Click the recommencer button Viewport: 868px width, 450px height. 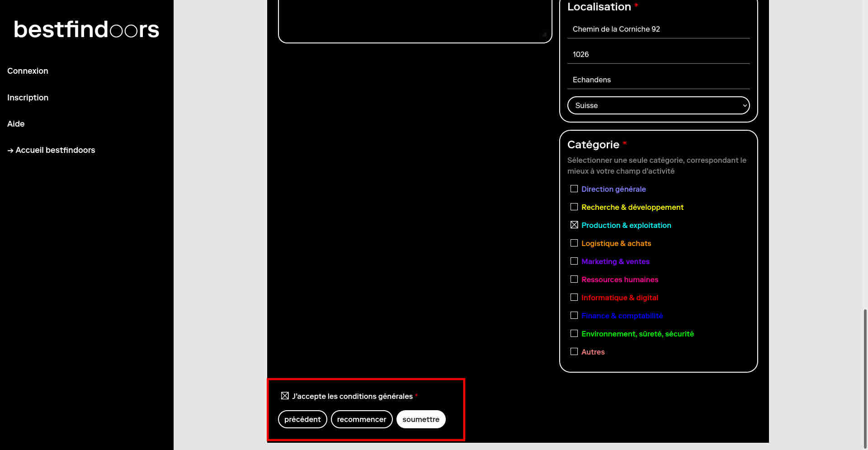[x=362, y=419]
